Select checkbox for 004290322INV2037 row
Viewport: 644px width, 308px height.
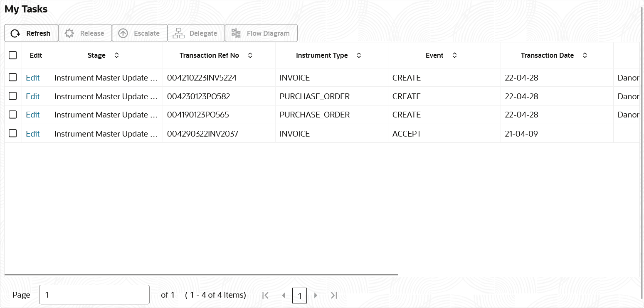(x=13, y=133)
